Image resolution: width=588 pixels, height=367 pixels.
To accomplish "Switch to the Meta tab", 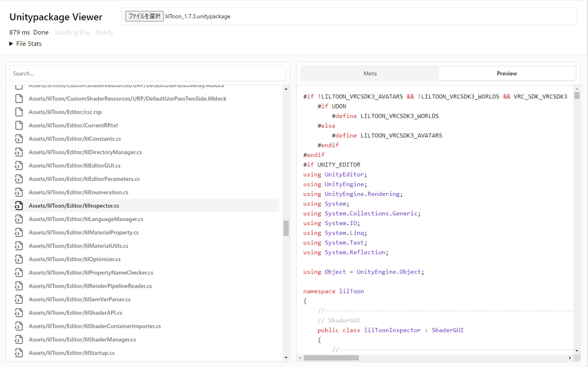I will click(370, 73).
